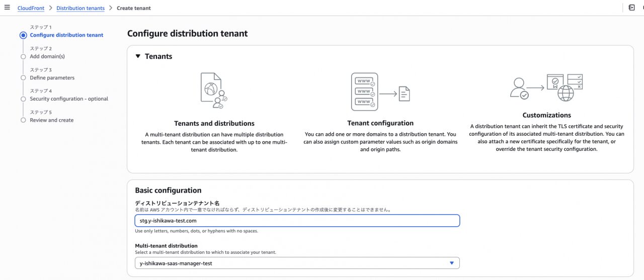Select the Define parameters step circle
This screenshot has height=280, width=644.
click(23, 78)
